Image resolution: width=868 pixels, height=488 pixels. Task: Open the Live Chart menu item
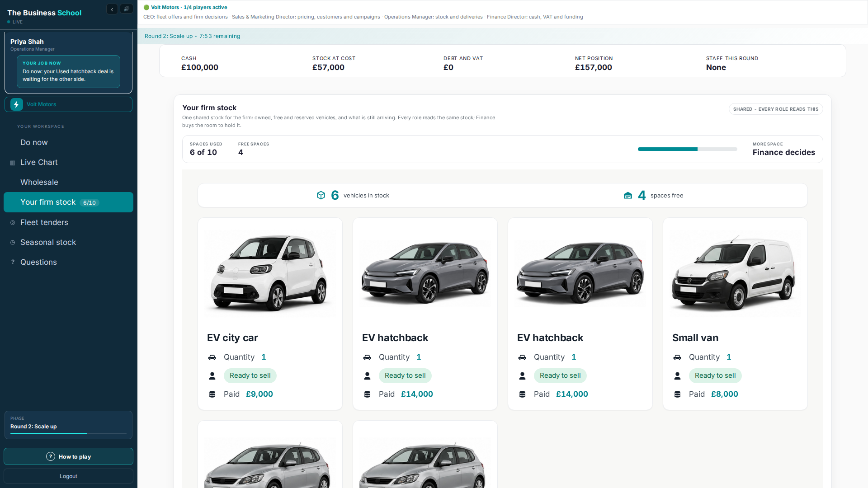tap(68, 162)
